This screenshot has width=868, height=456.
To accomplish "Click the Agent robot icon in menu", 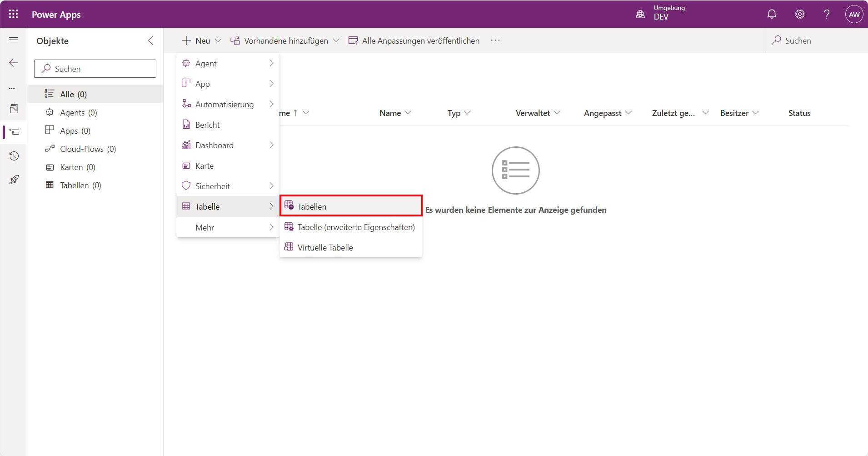I will click(x=186, y=63).
